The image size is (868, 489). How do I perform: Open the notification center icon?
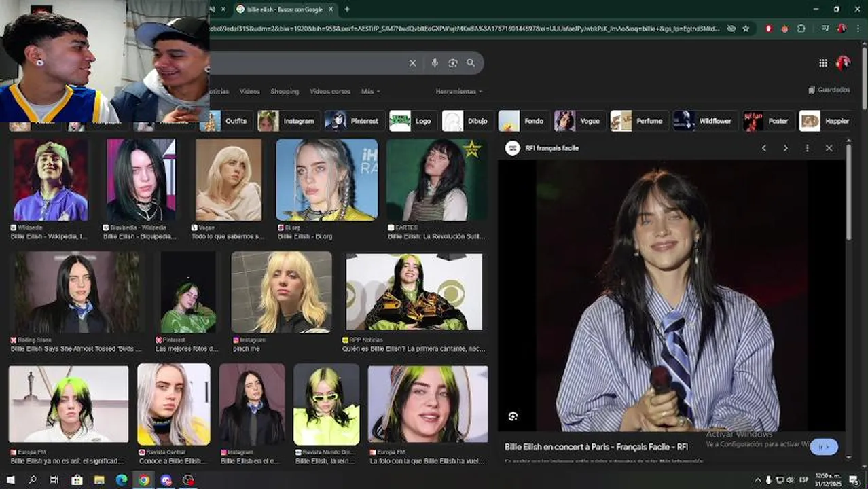[854, 480]
